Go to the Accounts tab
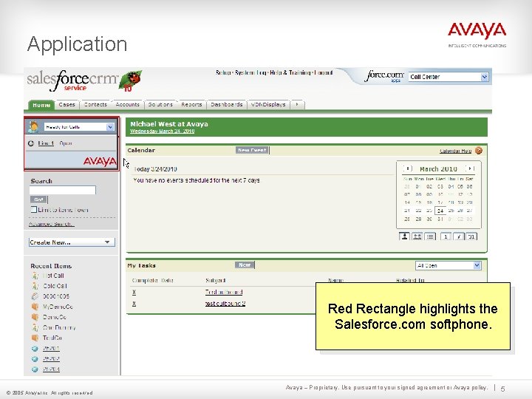 pyautogui.click(x=127, y=104)
